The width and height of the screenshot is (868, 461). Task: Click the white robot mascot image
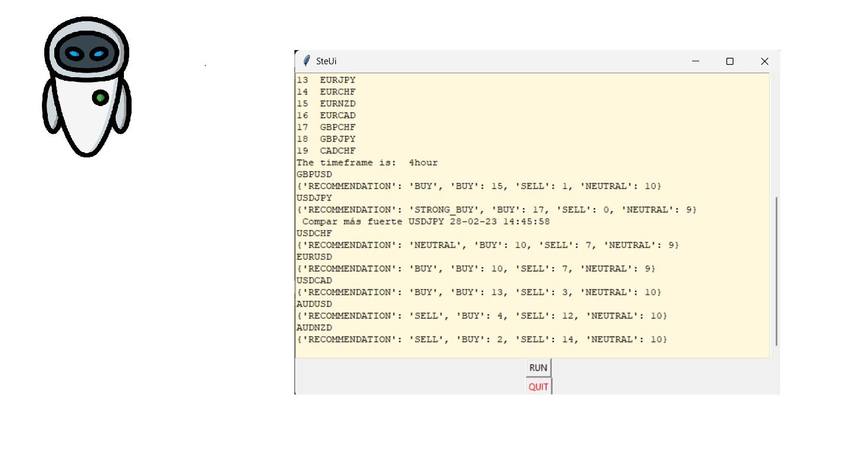[87, 87]
